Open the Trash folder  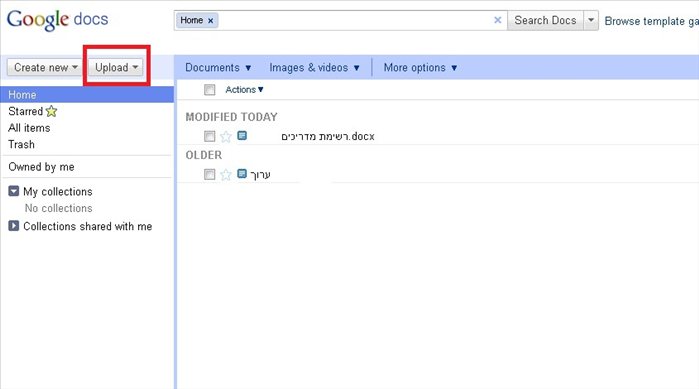[21, 144]
